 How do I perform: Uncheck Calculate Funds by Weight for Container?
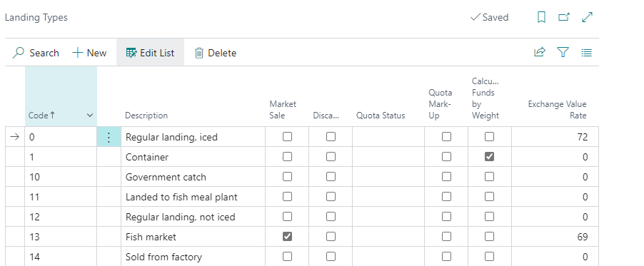pyautogui.click(x=489, y=156)
